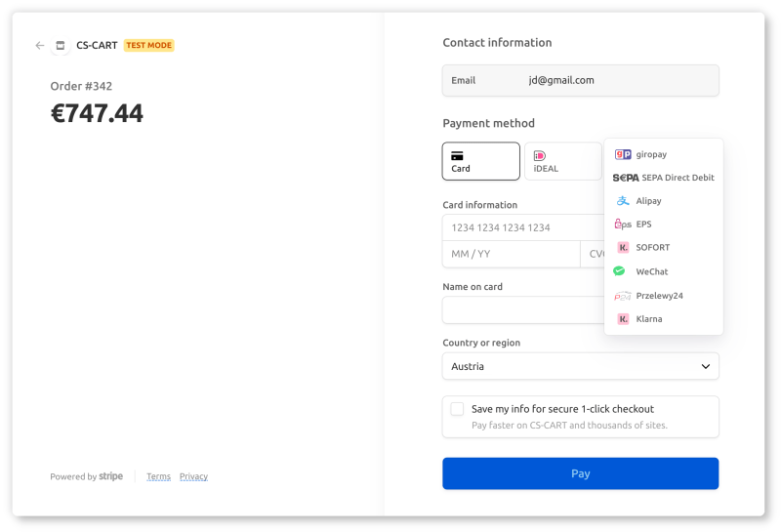
Task: Click the giropay logo icon
Action: click(x=623, y=154)
